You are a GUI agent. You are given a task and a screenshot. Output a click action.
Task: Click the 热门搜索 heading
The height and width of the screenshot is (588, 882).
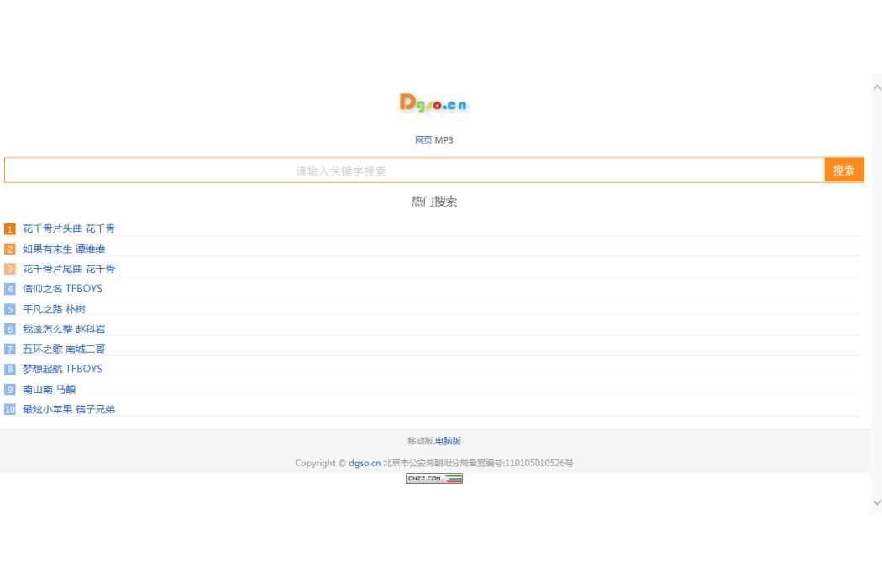pyautogui.click(x=433, y=202)
